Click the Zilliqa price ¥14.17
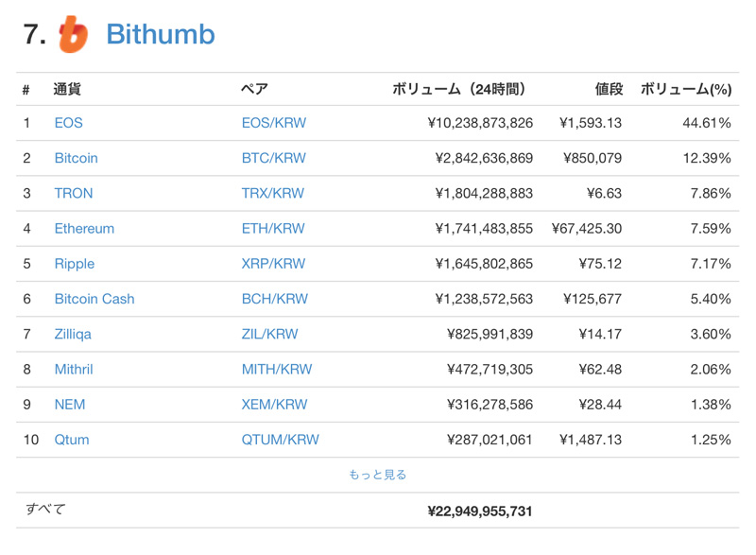Image resolution: width=756 pixels, height=555 pixels. [x=600, y=334]
